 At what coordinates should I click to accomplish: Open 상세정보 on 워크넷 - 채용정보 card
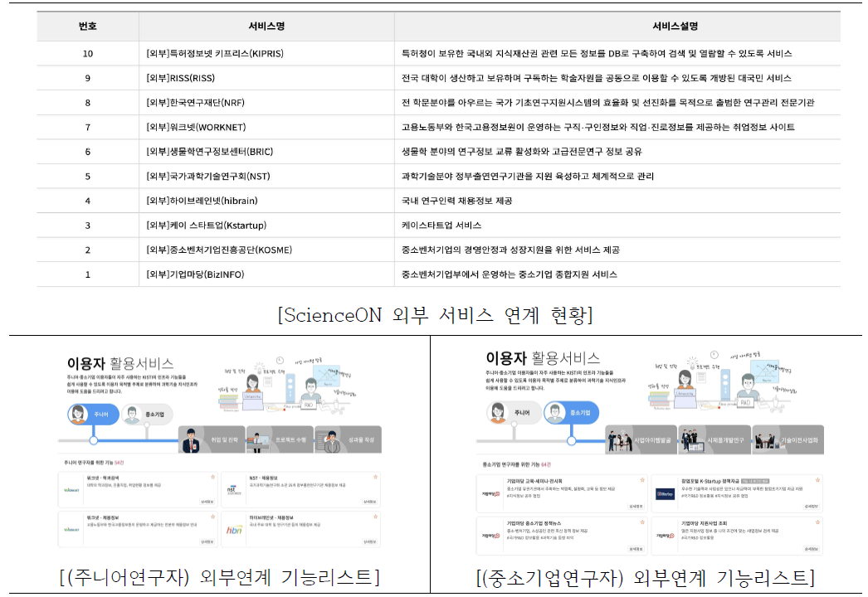click(207, 541)
